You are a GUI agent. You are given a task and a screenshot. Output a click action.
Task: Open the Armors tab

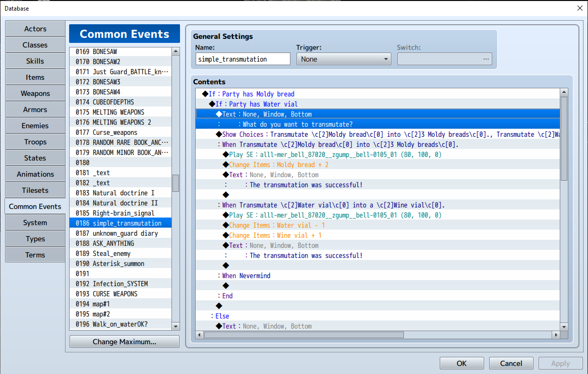[35, 109]
